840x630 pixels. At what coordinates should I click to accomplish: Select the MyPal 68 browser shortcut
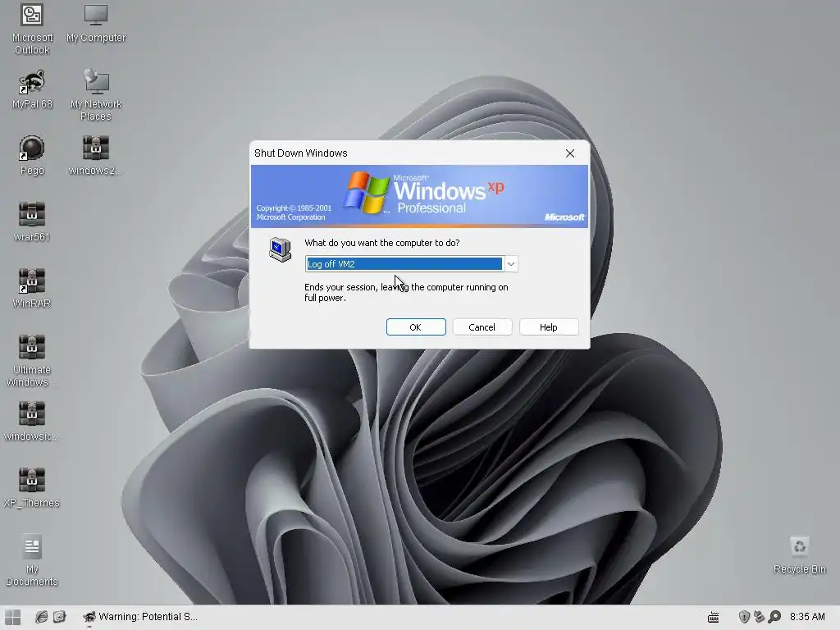pos(32,89)
